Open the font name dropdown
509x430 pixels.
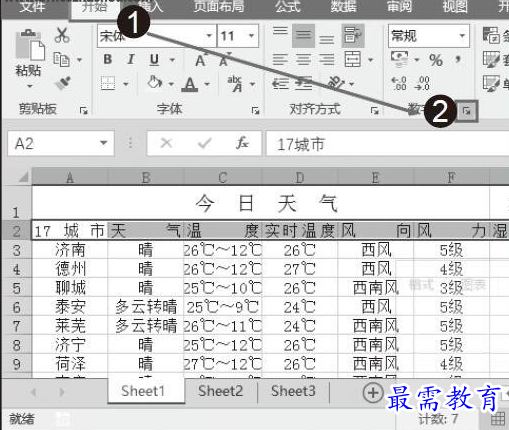click(209, 36)
